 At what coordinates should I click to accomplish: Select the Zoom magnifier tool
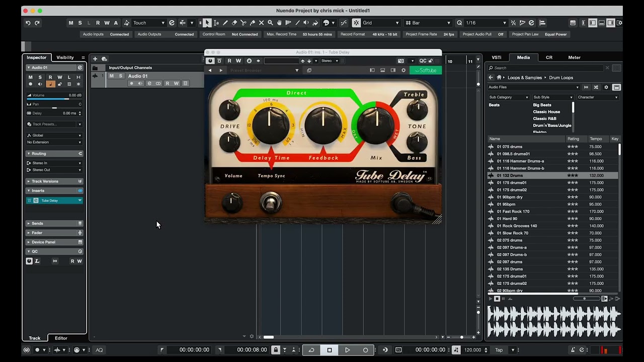[270, 23]
